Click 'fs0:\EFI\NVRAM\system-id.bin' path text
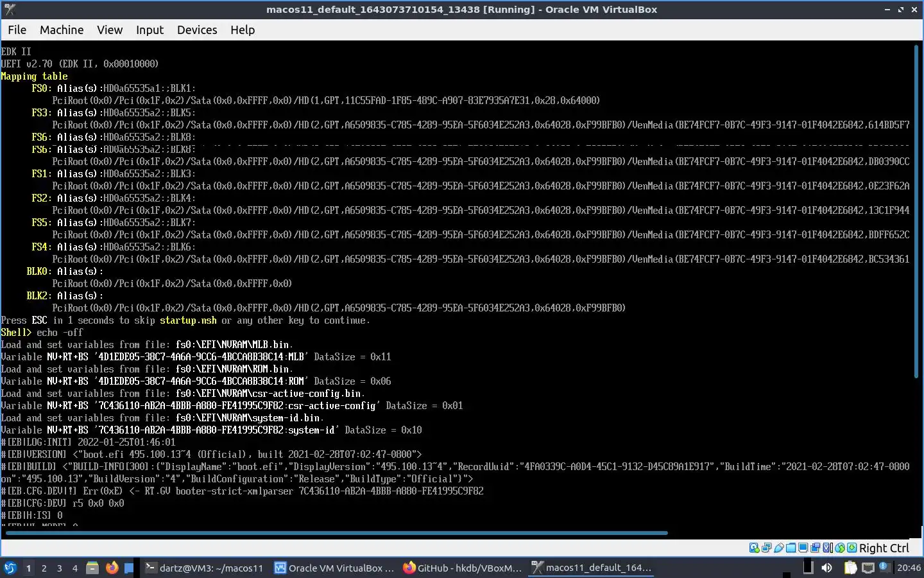924x578 pixels. point(247,417)
